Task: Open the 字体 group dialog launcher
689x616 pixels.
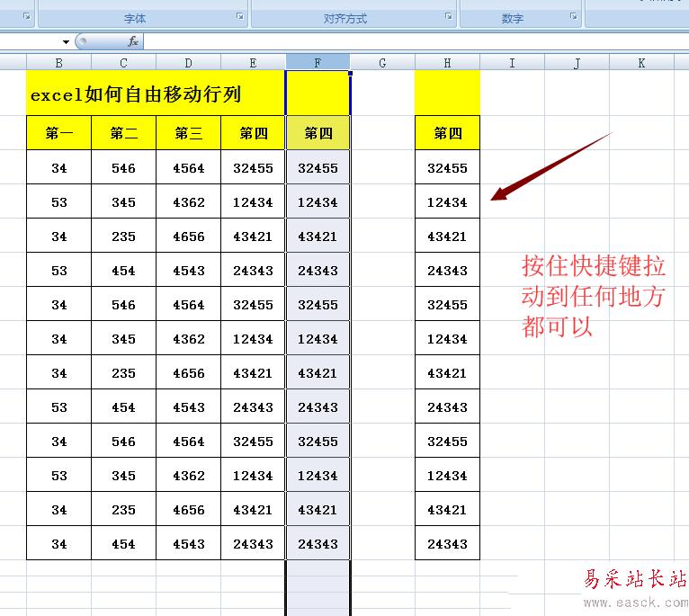Action: [x=240, y=17]
